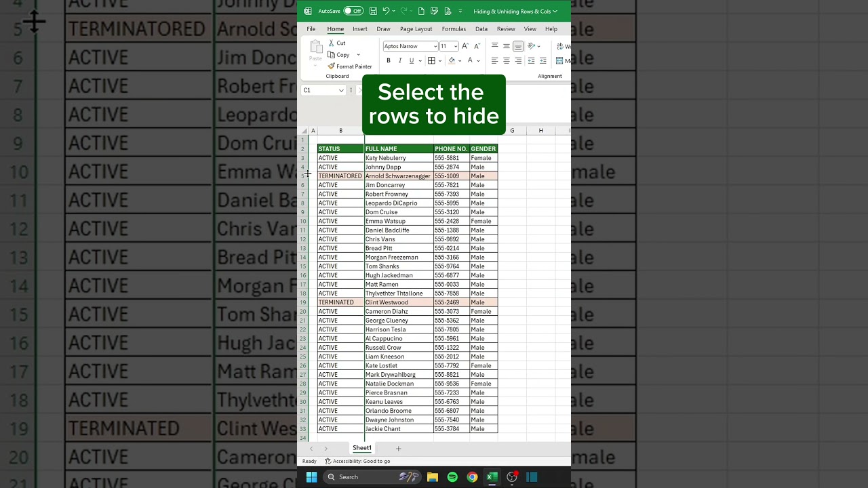Screen dimensions: 868x488
Task: Open the font size dropdown
Action: [456, 46]
